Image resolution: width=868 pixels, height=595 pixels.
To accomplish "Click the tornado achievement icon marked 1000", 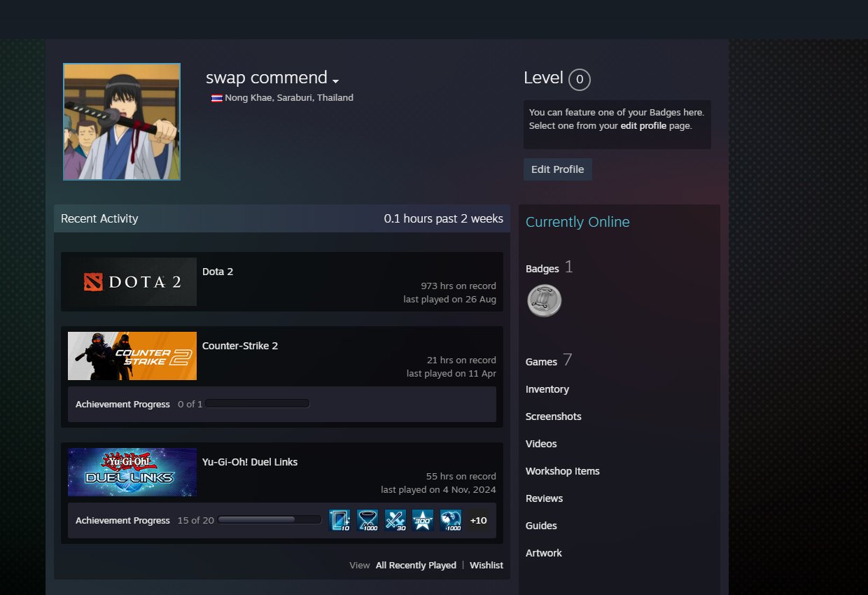I will pyautogui.click(x=367, y=520).
